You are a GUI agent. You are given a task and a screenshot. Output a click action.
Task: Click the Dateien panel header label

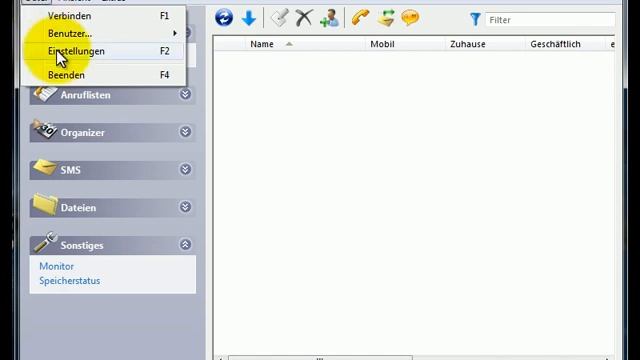tap(78, 208)
